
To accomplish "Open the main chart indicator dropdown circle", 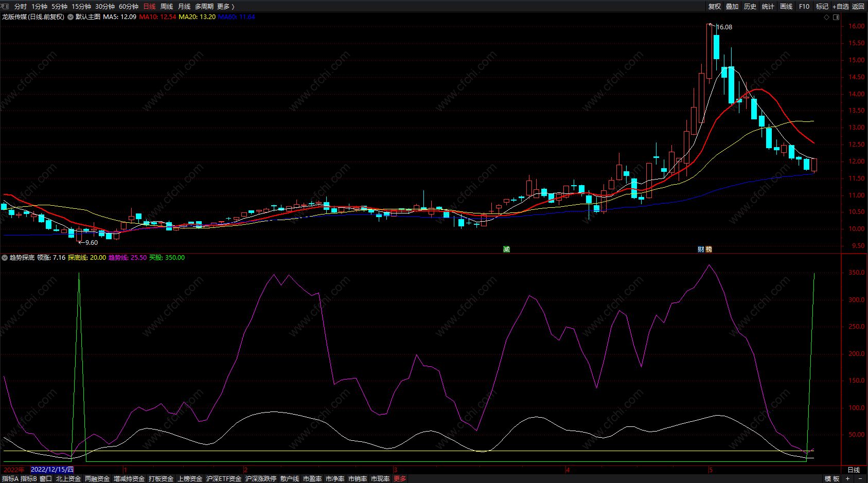I will coord(70,17).
